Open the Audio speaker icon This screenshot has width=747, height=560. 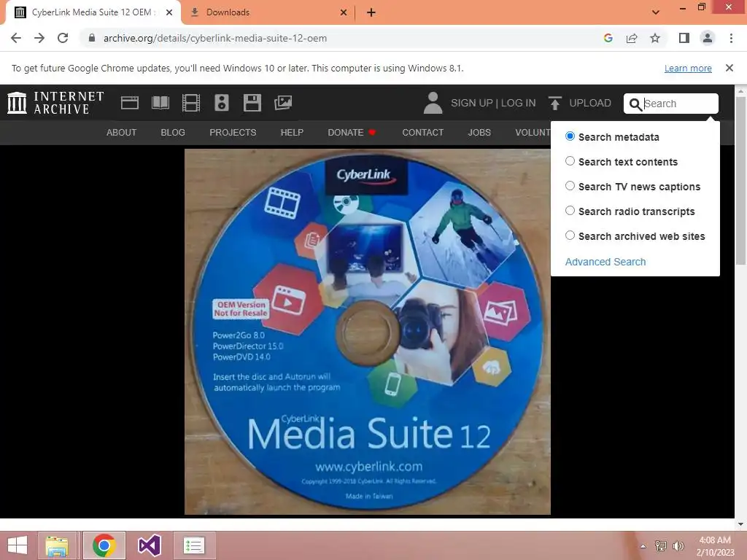[222, 103]
